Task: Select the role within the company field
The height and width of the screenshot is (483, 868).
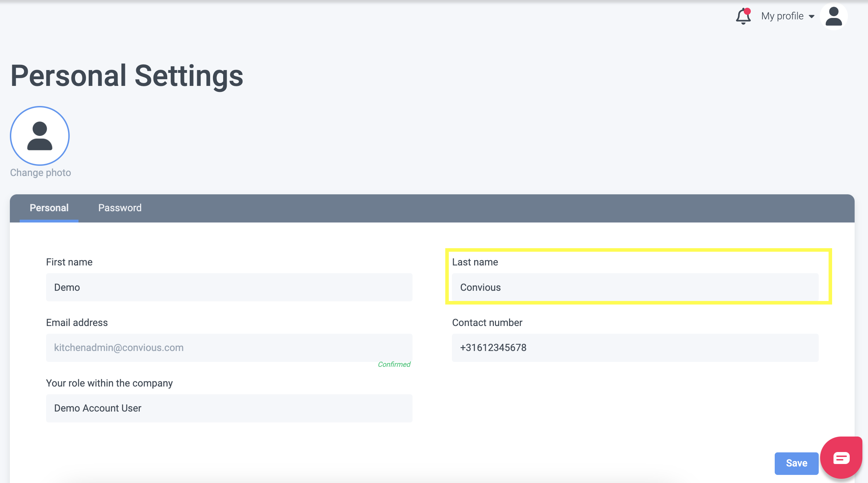Action: 229,408
